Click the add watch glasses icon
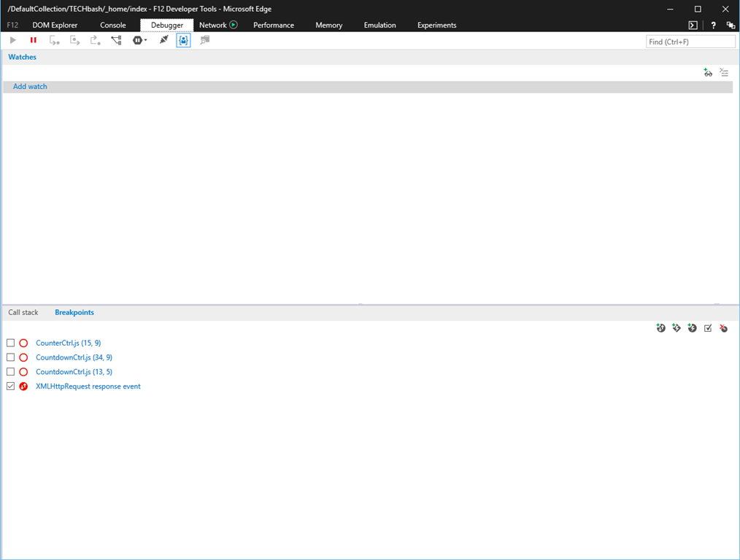Image resolution: width=740 pixels, height=560 pixels. (x=707, y=73)
